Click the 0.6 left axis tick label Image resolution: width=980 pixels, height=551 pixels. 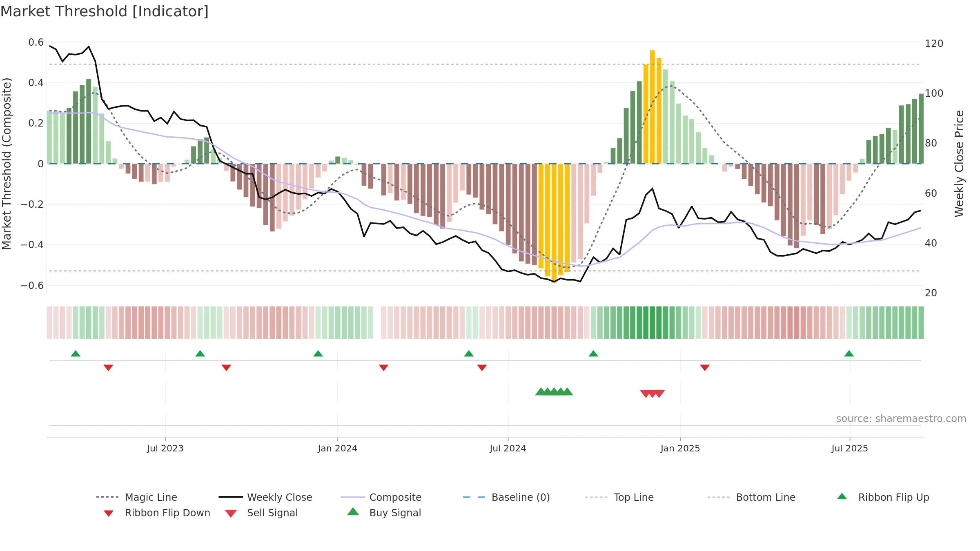[36, 42]
